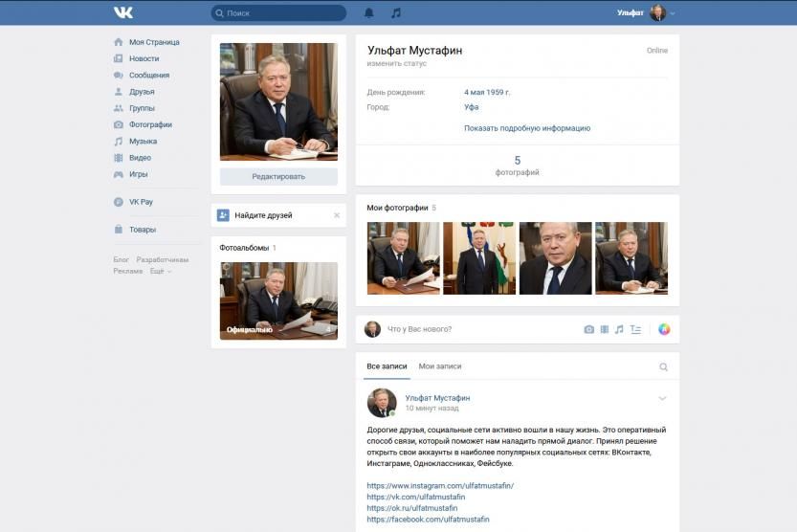Expand the Ещё footer menu
This screenshot has height=532, width=797.
point(160,272)
